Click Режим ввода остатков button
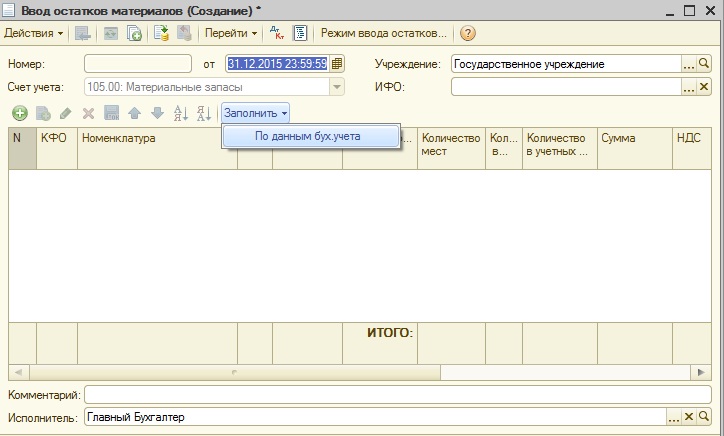Image resolution: width=724 pixels, height=436 pixels. click(x=383, y=33)
